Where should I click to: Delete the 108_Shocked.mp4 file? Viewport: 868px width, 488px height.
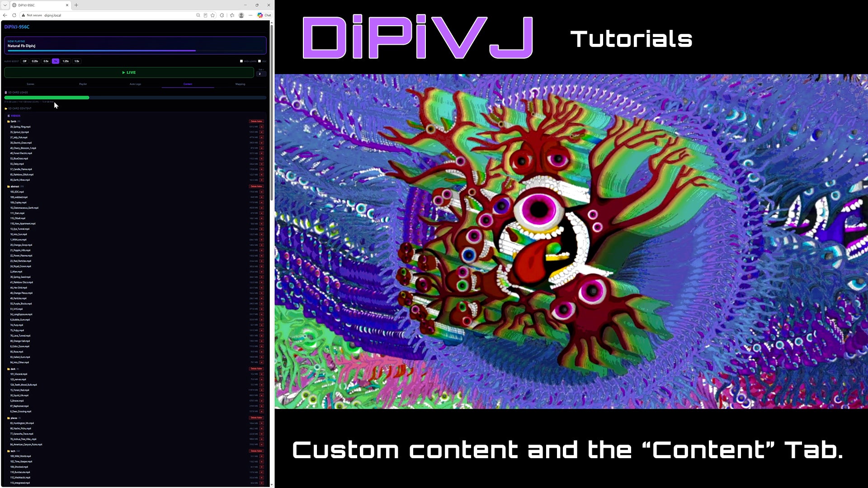[x=261, y=467]
